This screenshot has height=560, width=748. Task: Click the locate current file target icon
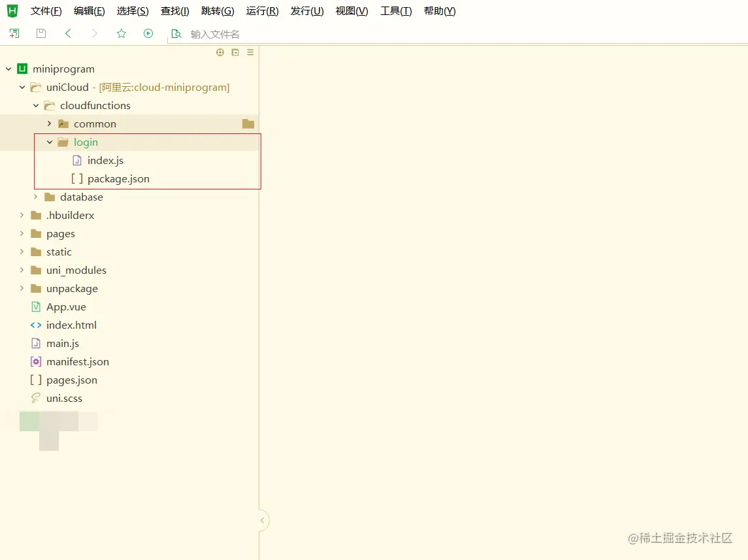[220, 52]
